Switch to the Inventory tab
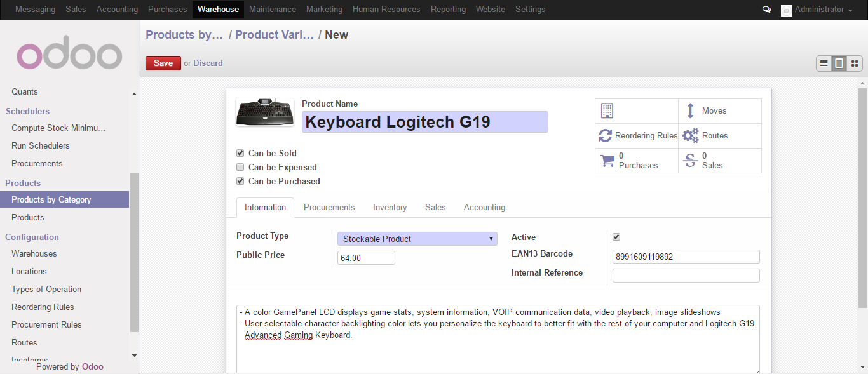The height and width of the screenshot is (374, 868). [x=390, y=207]
